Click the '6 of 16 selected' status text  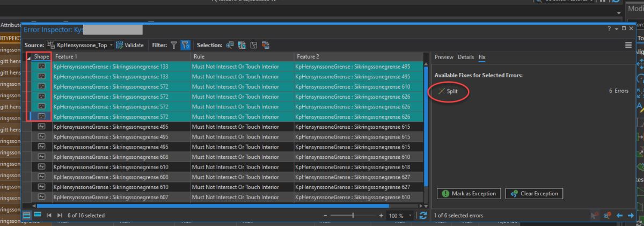tap(86, 215)
